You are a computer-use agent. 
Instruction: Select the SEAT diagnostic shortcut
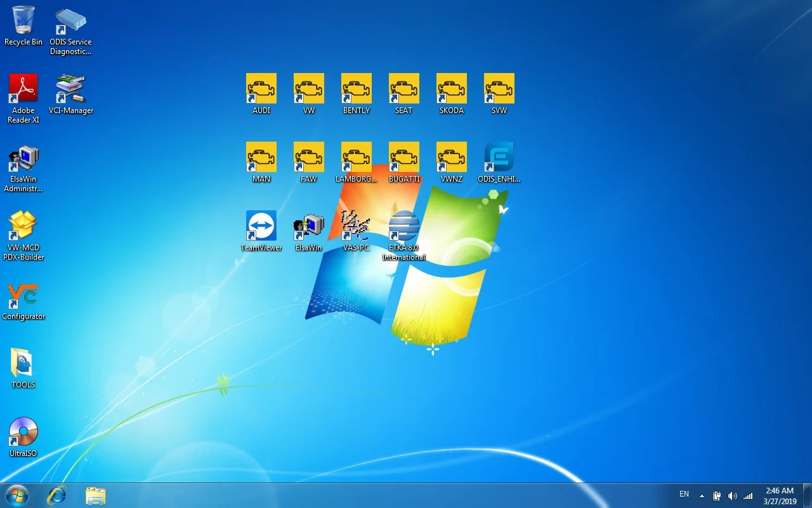[404, 94]
